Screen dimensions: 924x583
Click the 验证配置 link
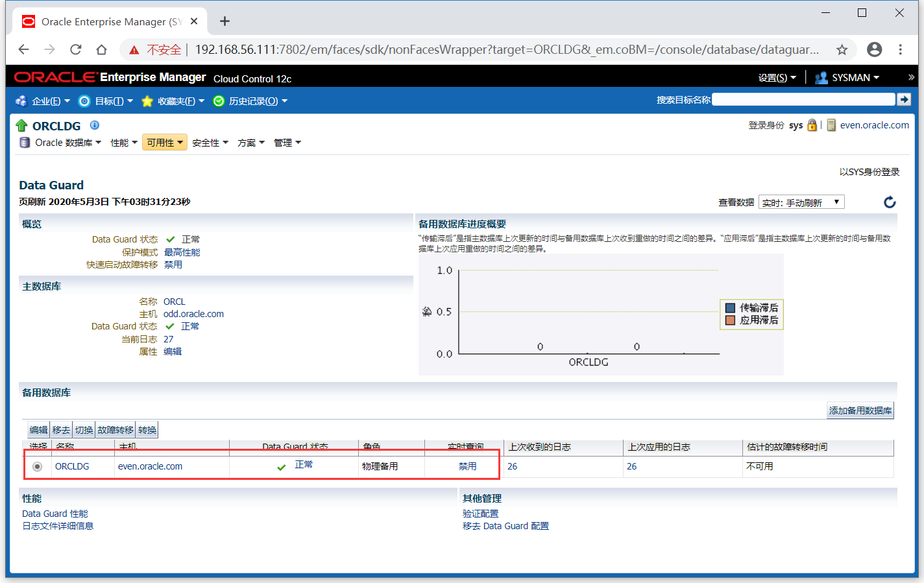(481, 514)
